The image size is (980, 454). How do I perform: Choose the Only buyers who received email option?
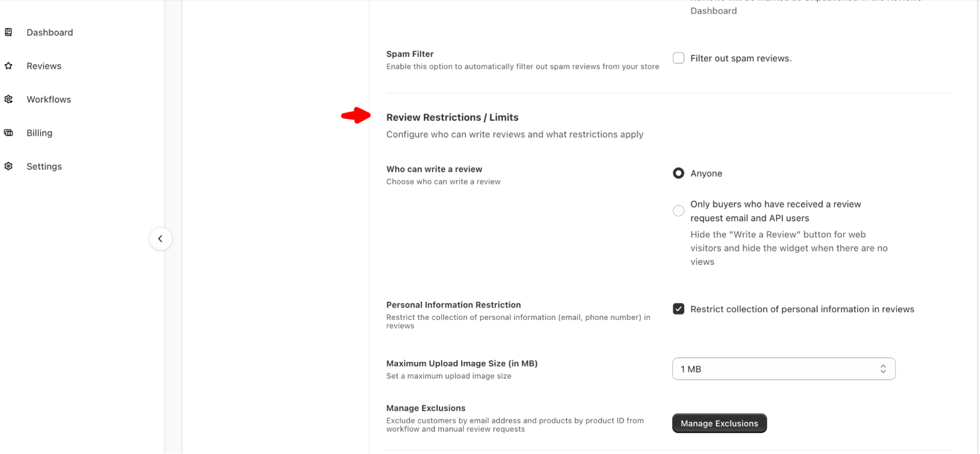point(678,210)
